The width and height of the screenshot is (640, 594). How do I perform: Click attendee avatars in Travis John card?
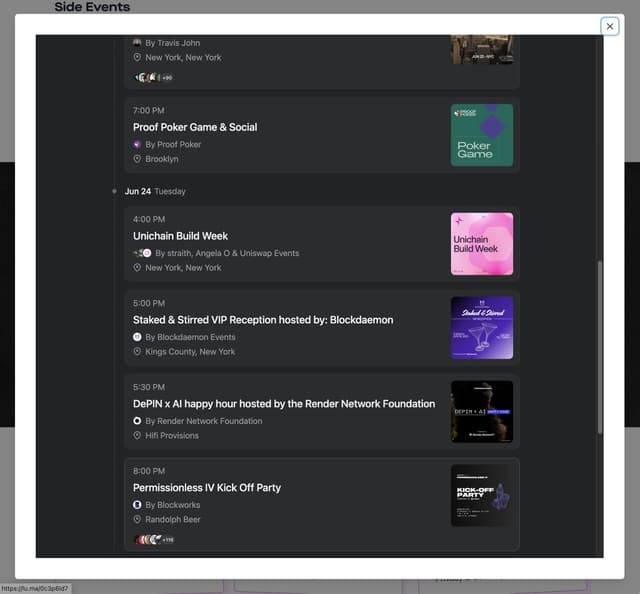[153, 78]
